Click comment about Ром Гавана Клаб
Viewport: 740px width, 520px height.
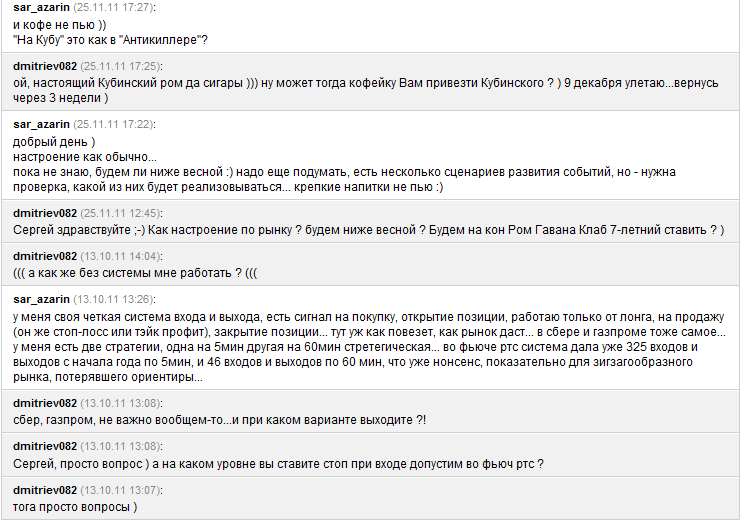369,230
